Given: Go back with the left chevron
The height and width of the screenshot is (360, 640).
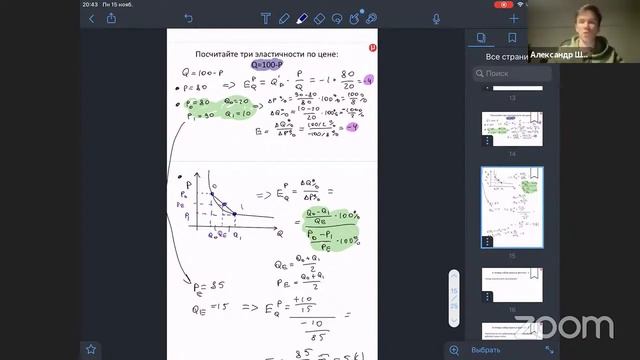Looking at the screenshot, I should pos(91,18).
